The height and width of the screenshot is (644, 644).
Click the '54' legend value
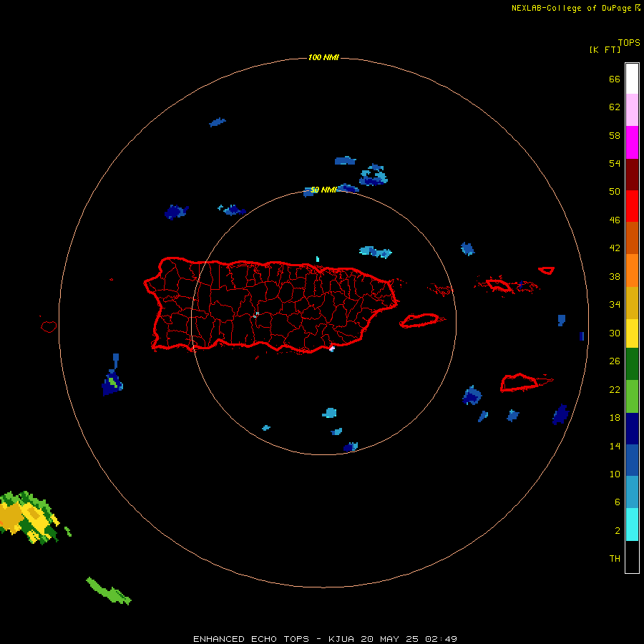click(x=615, y=163)
